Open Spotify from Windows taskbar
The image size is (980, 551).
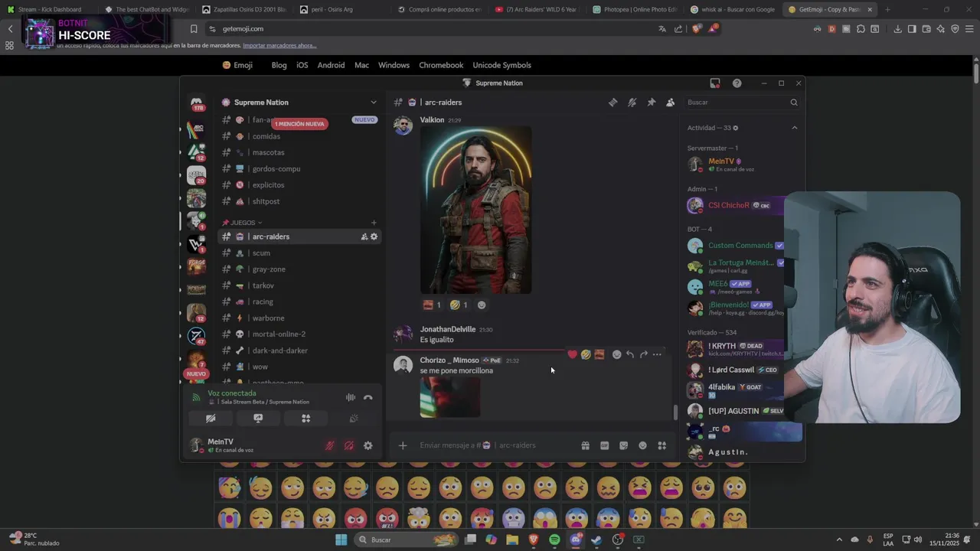[x=554, y=540]
